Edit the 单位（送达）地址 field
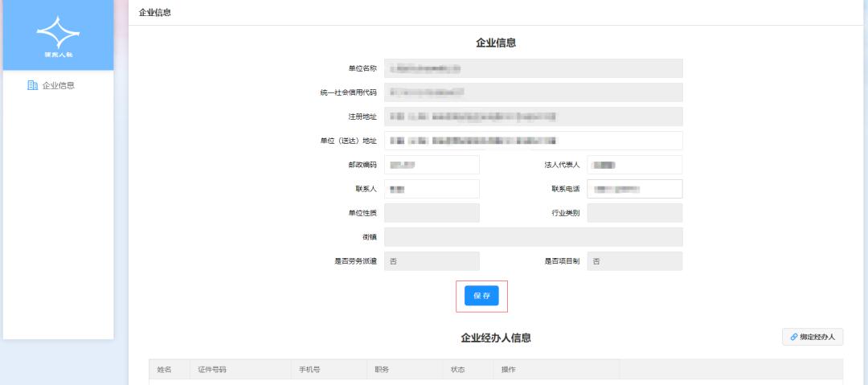The image size is (868, 385). click(x=534, y=141)
